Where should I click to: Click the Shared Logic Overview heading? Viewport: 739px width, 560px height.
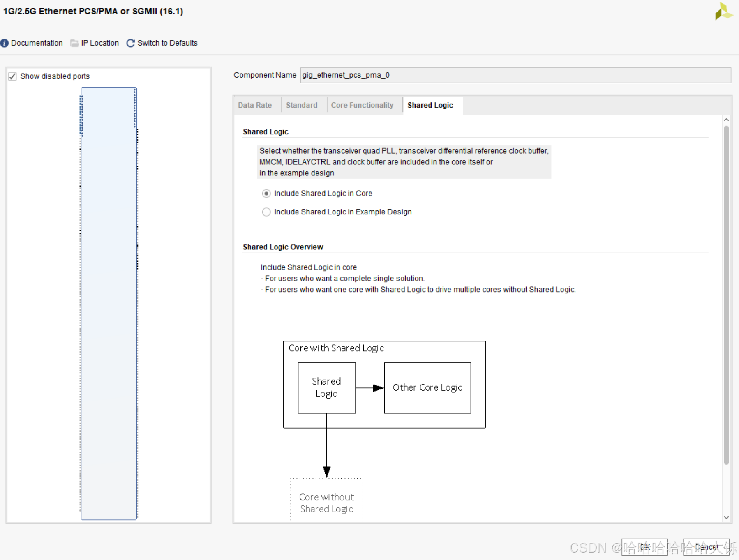pyautogui.click(x=283, y=247)
